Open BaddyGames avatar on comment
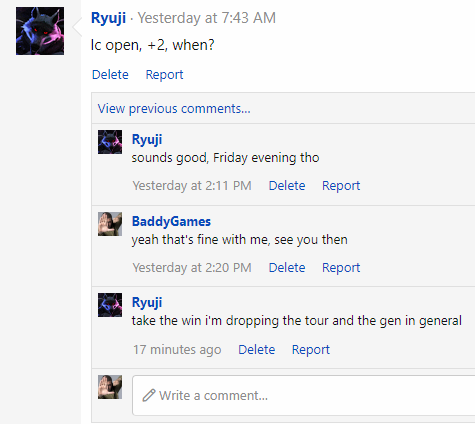Viewport: 475px width, 424px height. (110, 224)
